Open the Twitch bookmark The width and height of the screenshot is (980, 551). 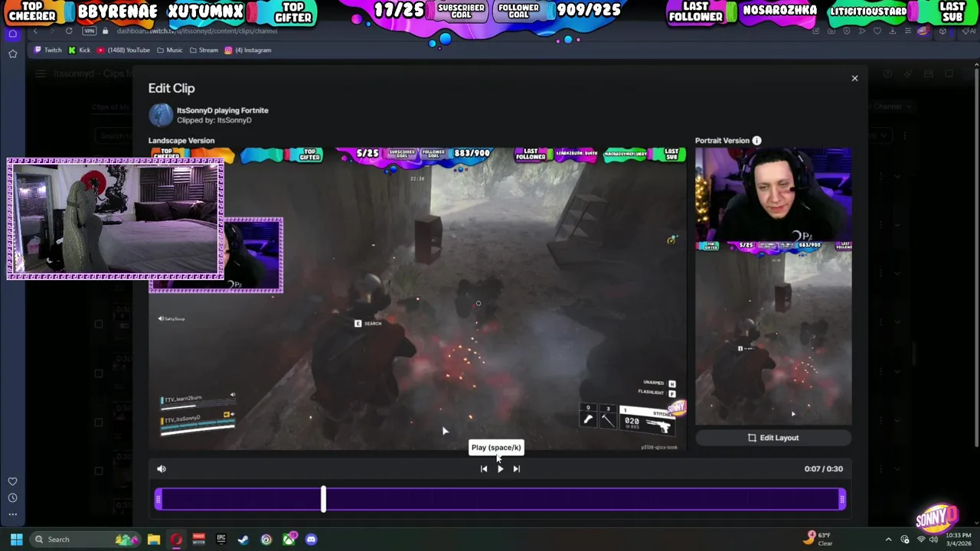click(47, 50)
